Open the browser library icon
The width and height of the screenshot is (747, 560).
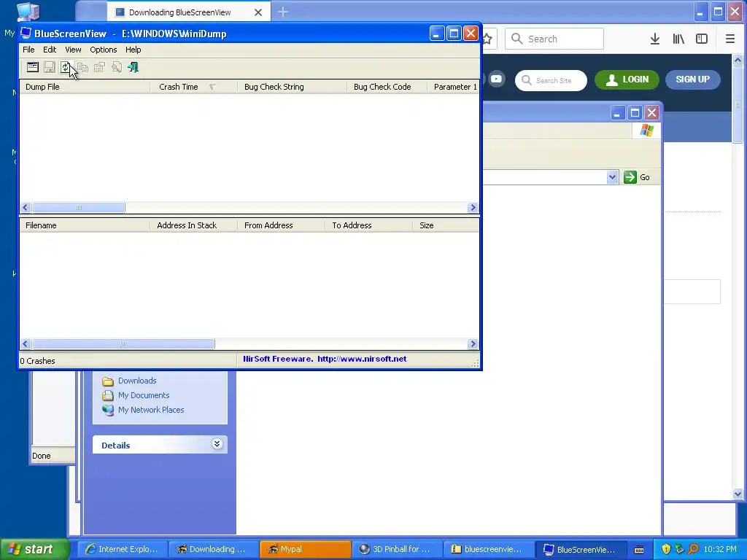pos(678,39)
